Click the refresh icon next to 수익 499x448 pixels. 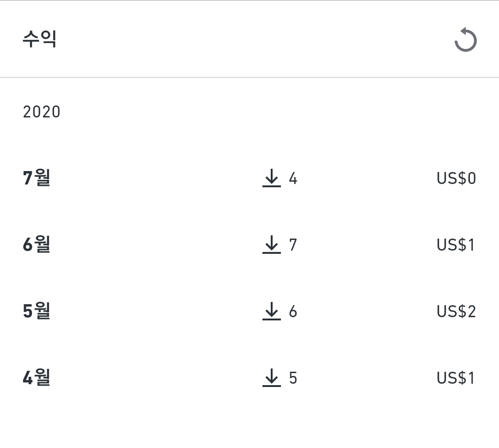click(x=465, y=39)
